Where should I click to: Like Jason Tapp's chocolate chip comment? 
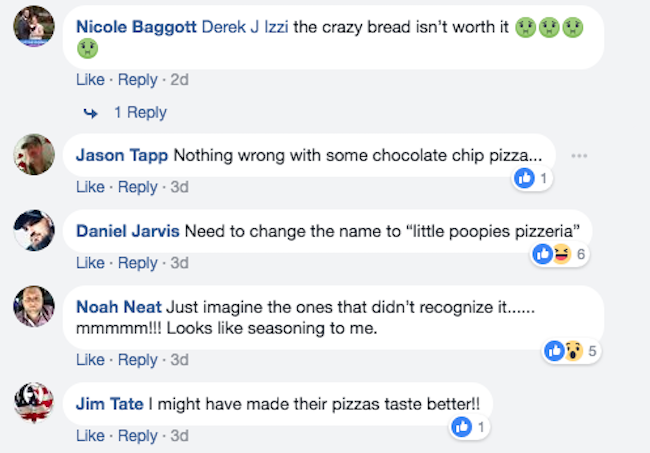(x=90, y=187)
